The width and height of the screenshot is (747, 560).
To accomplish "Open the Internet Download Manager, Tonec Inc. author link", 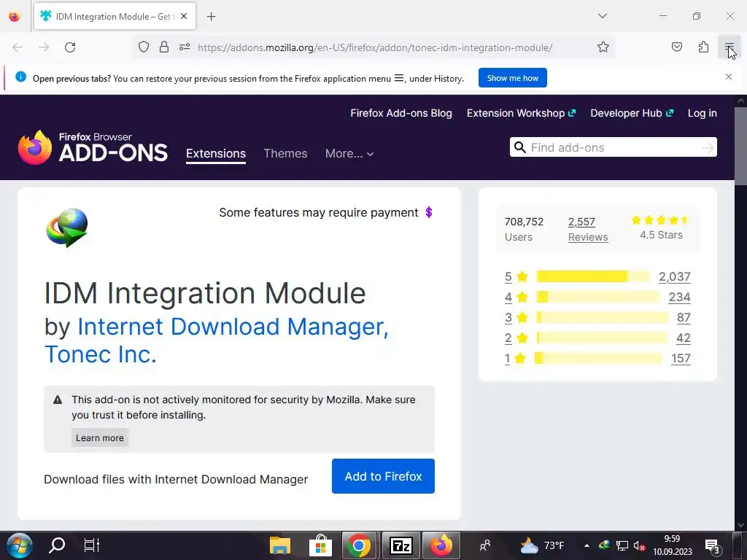I will coord(216,340).
